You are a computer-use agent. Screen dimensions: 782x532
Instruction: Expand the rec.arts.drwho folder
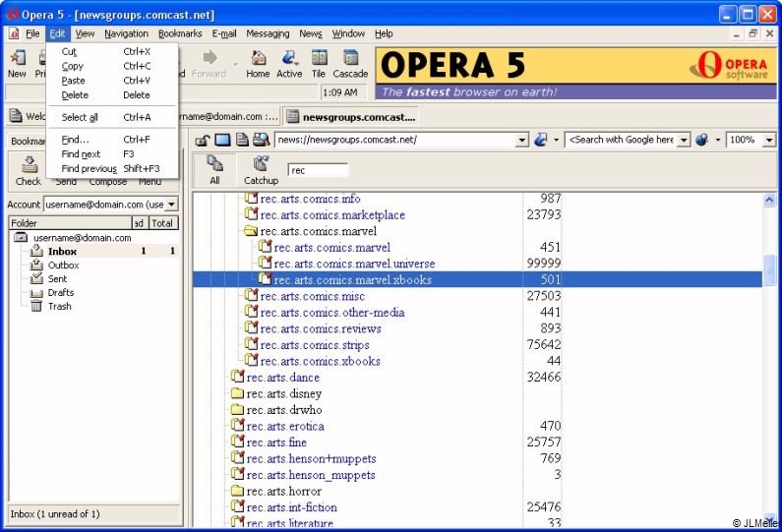(x=237, y=410)
